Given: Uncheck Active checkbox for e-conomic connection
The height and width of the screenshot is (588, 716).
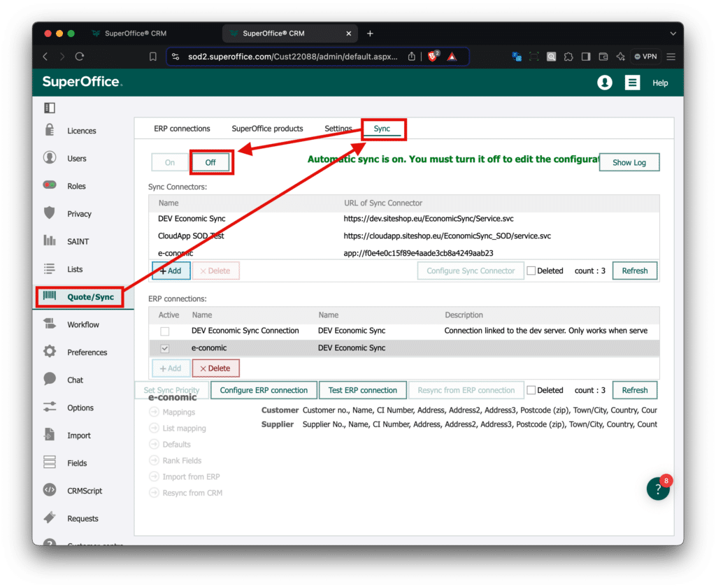Looking at the screenshot, I should (x=165, y=348).
